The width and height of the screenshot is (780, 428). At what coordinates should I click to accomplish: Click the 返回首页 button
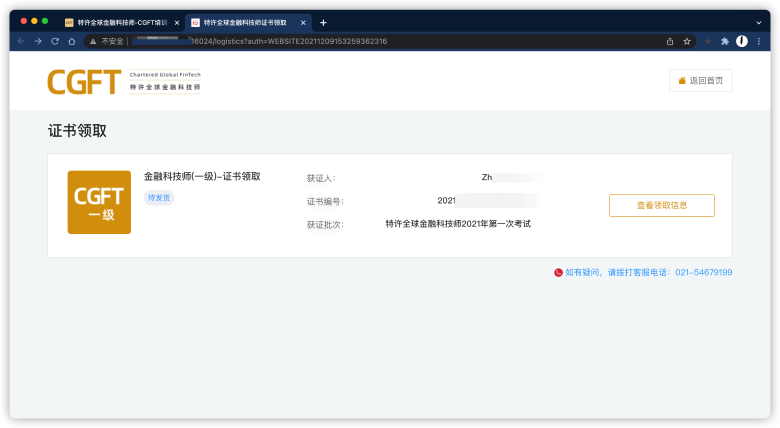click(x=700, y=81)
